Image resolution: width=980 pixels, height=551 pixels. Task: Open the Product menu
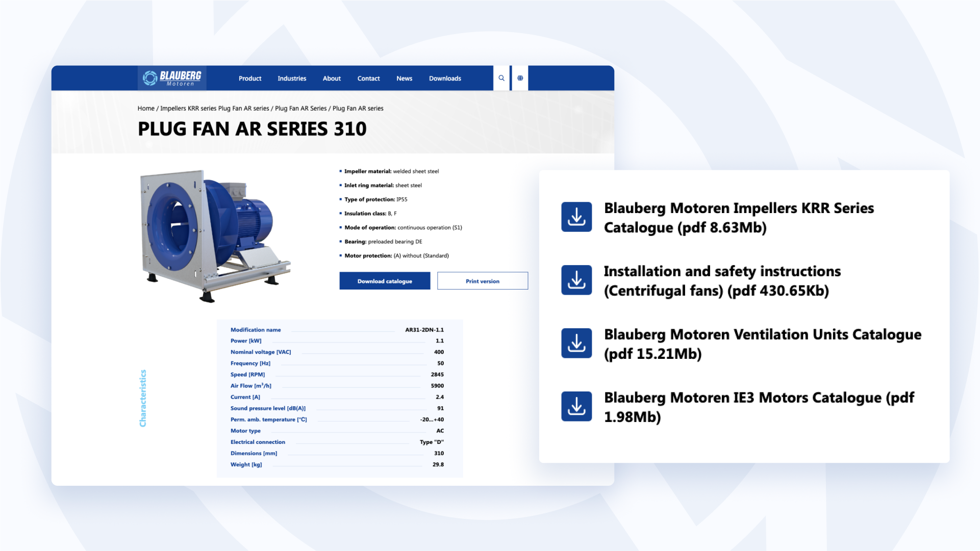[250, 78]
